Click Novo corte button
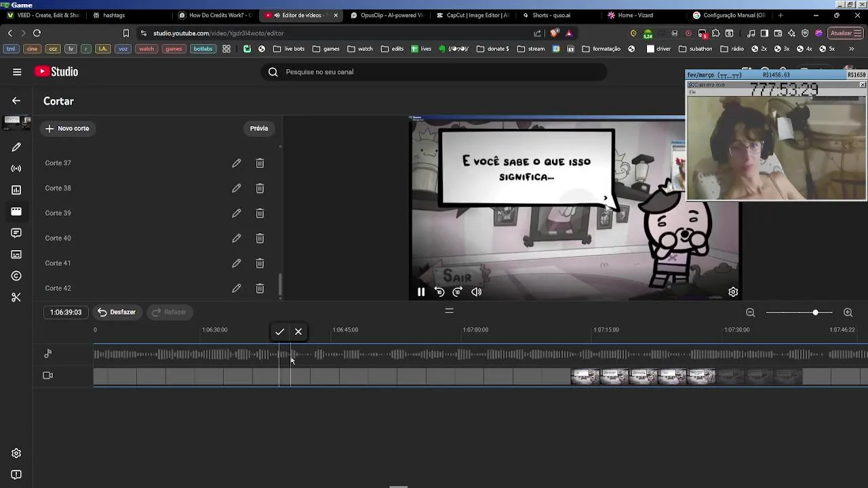The image size is (868, 488). pyautogui.click(x=67, y=128)
